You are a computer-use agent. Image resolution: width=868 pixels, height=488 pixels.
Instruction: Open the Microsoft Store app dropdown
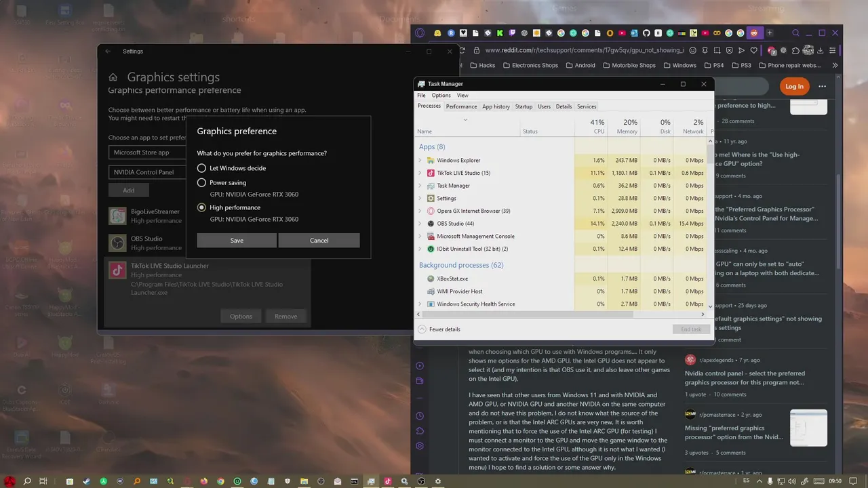tap(148, 152)
